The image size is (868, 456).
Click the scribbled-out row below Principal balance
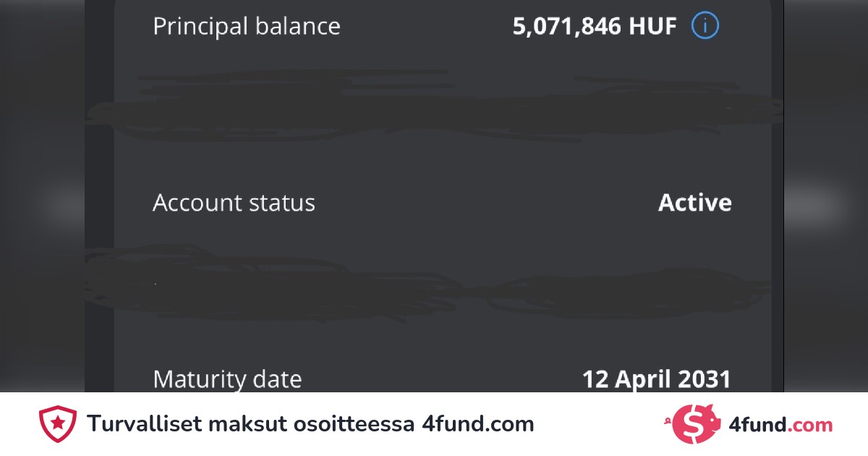(x=434, y=109)
